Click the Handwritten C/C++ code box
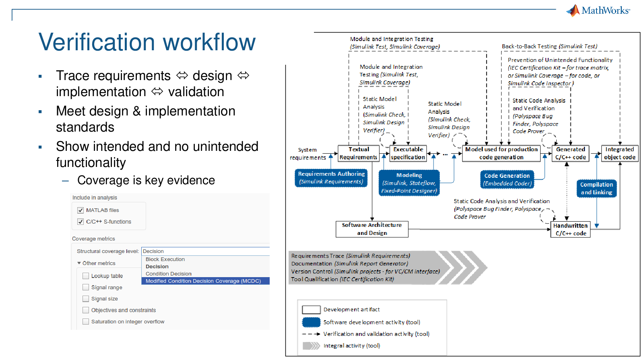Viewport: 644px width, 362px height. [x=570, y=229]
